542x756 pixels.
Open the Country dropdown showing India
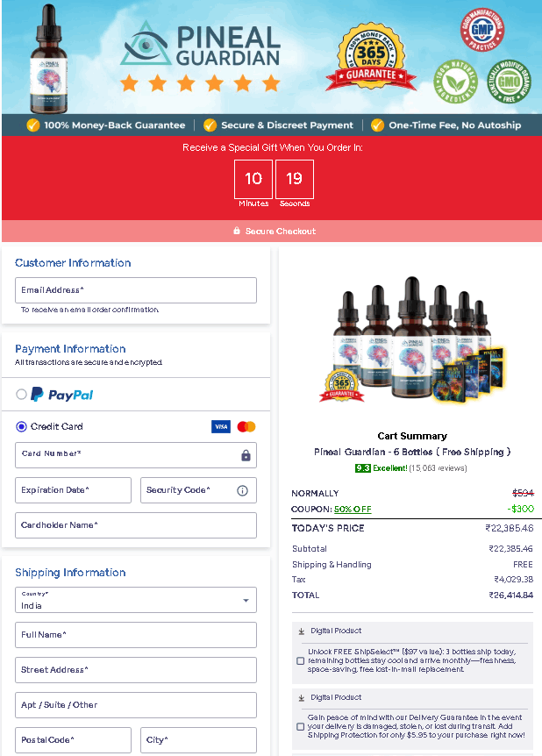(x=136, y=600)
